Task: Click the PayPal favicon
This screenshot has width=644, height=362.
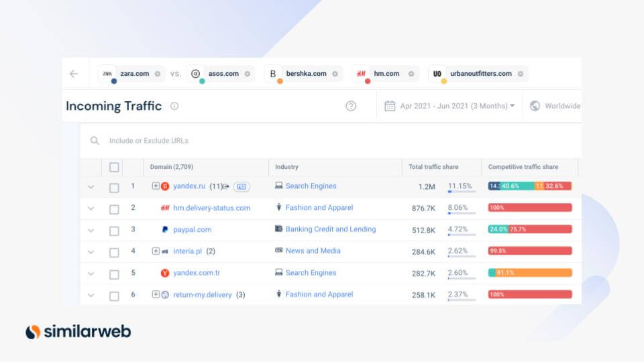Action: tap(165, 229)
